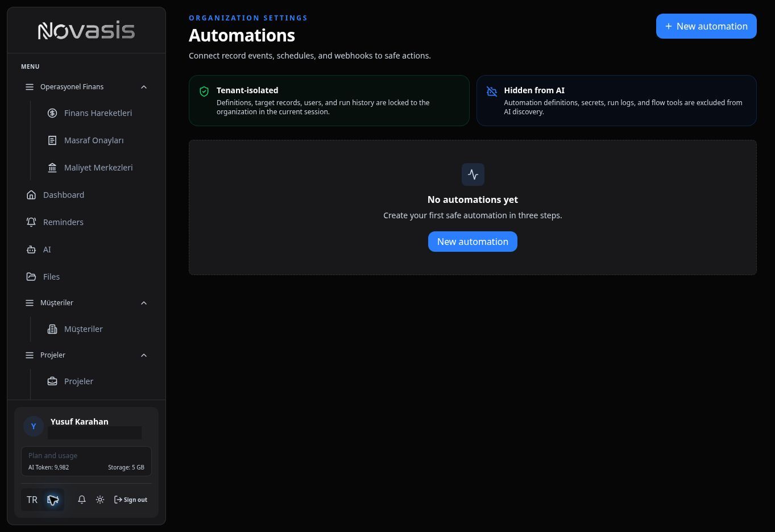
Task: Open notifications with the bell icon
Action: tap(82, 500)
